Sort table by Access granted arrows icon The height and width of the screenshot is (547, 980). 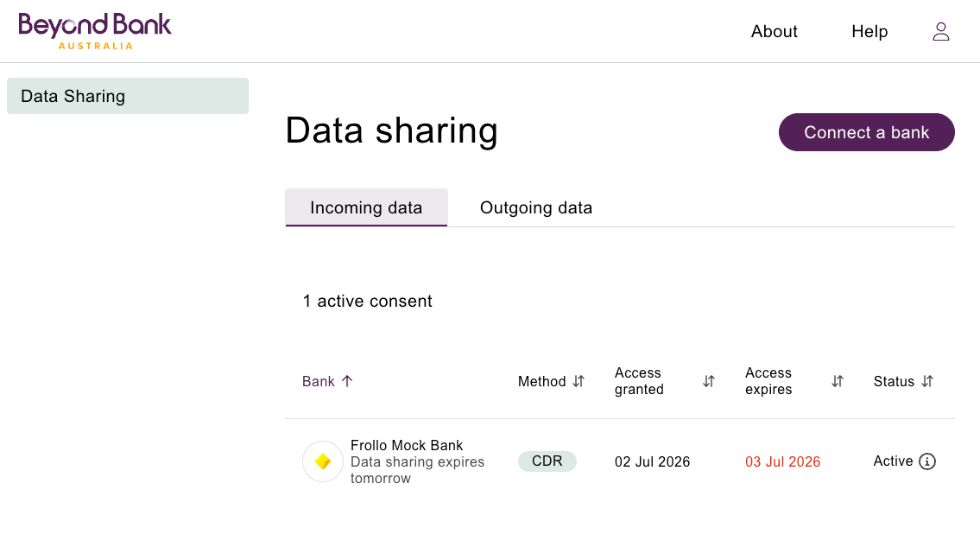pyautogui.click(x=708, y=381)
